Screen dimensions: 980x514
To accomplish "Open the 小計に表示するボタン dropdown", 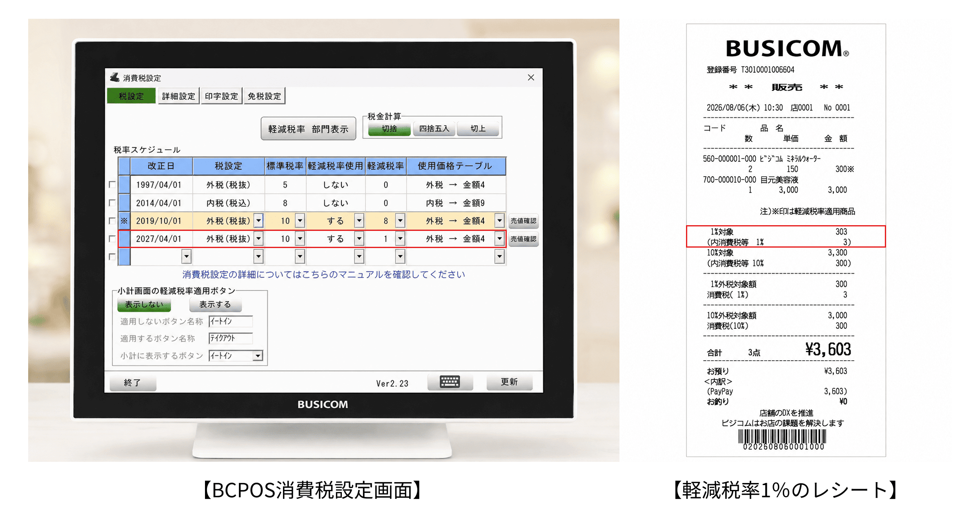I will pos(258,356).
